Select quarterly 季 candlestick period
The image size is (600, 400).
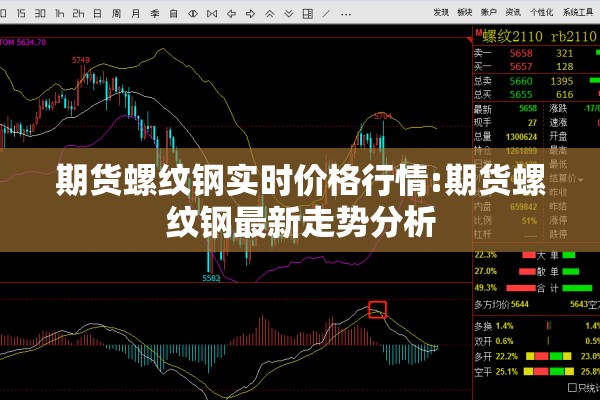click(155, 14)
